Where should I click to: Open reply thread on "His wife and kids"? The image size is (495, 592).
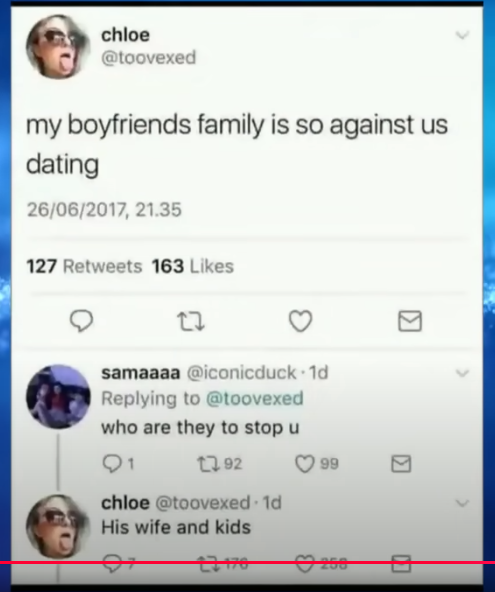(x=112, y=564)
